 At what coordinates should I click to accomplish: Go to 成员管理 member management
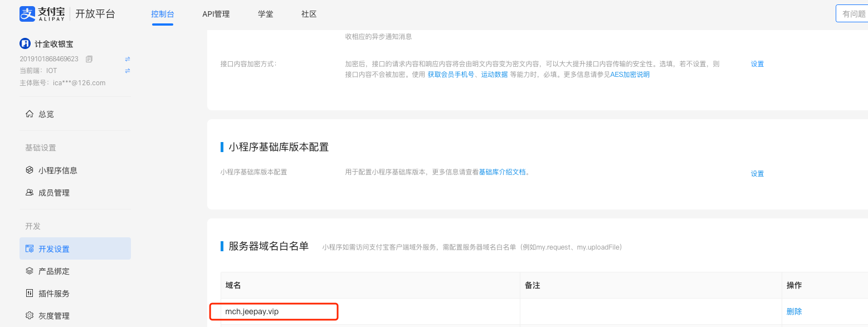53,193
